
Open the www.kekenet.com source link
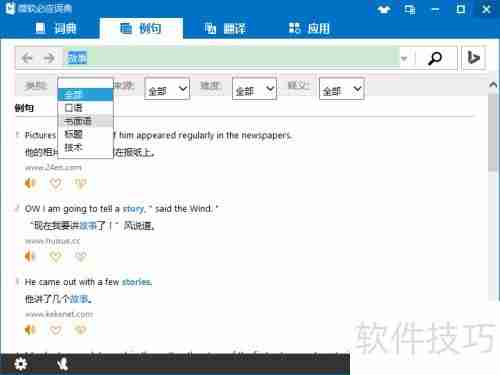[x=59, y=314]
